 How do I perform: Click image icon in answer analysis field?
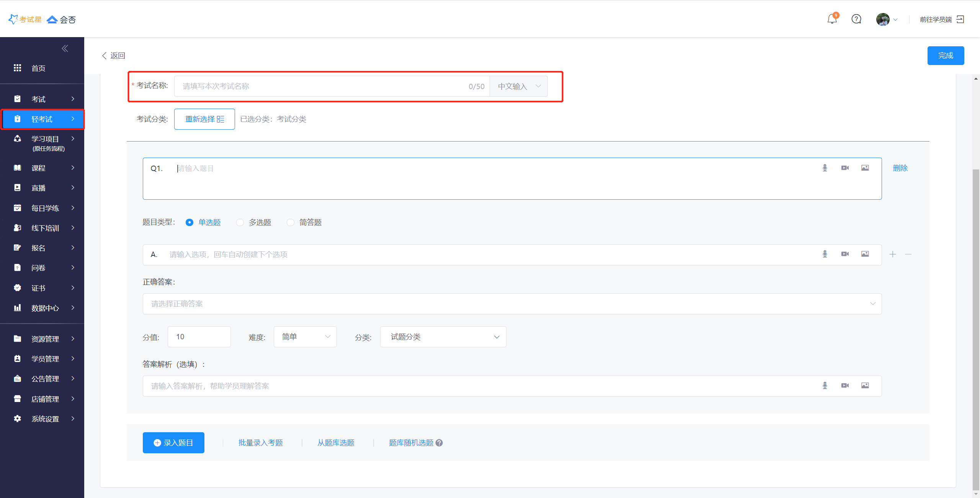865,386
